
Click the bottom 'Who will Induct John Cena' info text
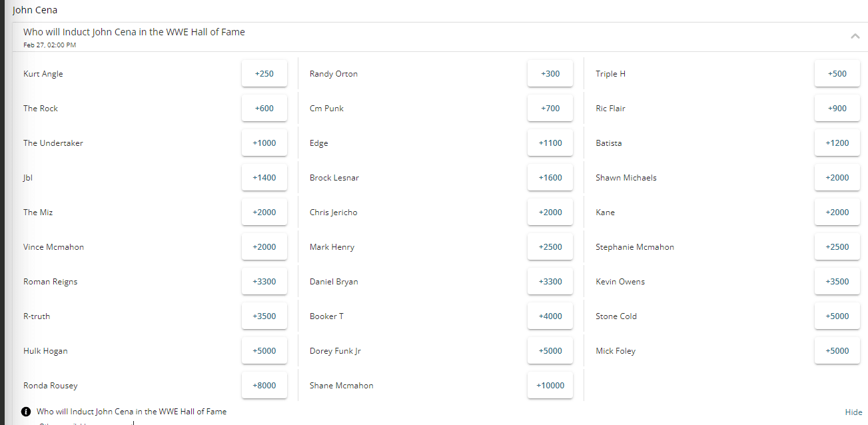coord(131,412)
